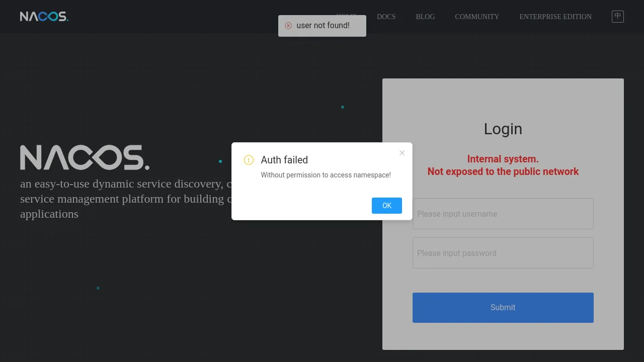Open the COMMUNITY menu item

[477, 17]
